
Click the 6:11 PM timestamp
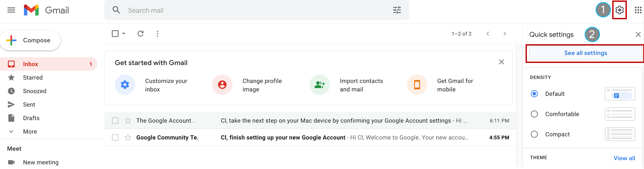point(499,121)
